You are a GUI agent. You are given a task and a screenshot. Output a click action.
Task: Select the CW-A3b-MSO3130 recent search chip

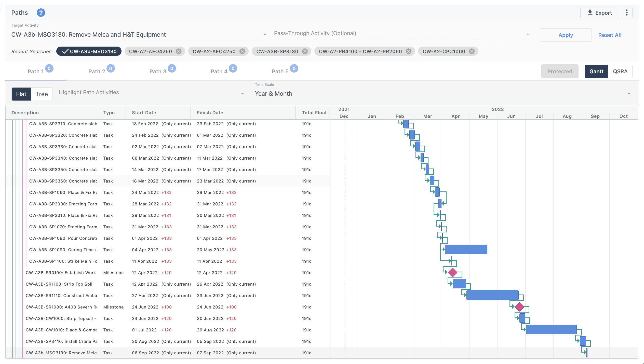click(x=89, y=51)
